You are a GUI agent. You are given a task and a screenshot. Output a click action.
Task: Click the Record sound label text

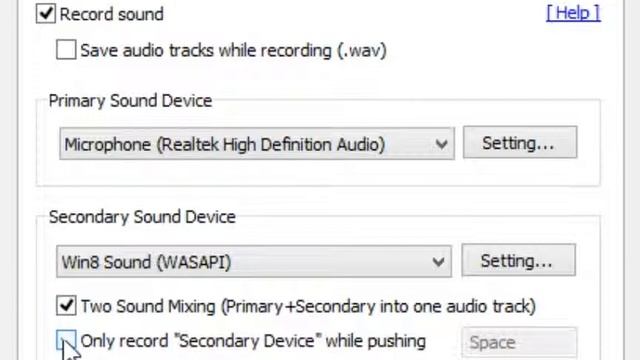112,14
